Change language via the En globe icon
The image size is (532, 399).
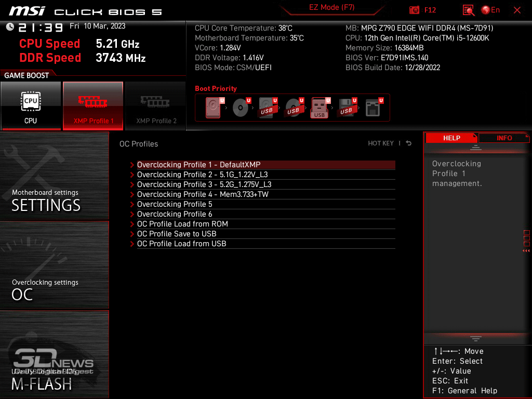tap(490, 10)
